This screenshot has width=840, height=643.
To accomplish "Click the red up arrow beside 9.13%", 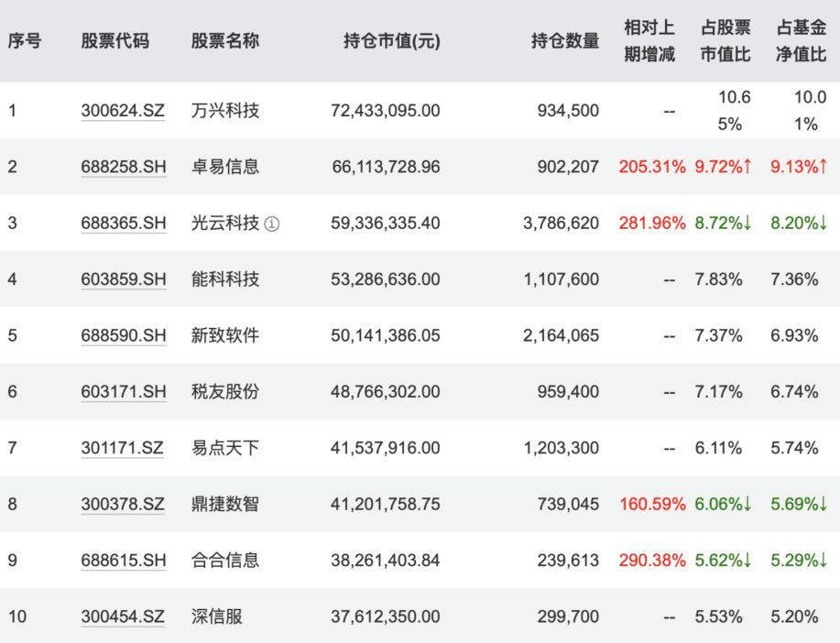I will (823, 167).
